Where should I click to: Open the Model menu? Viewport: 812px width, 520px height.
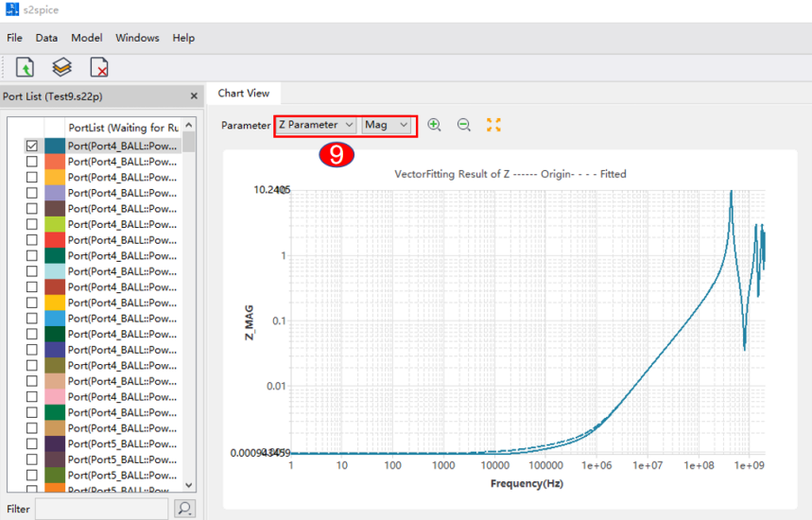86,38
